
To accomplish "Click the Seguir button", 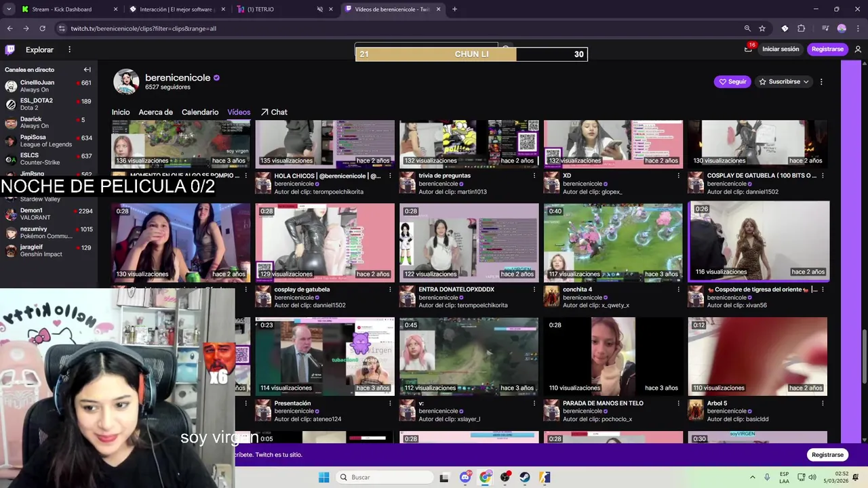I will click(x=732, y=81).
